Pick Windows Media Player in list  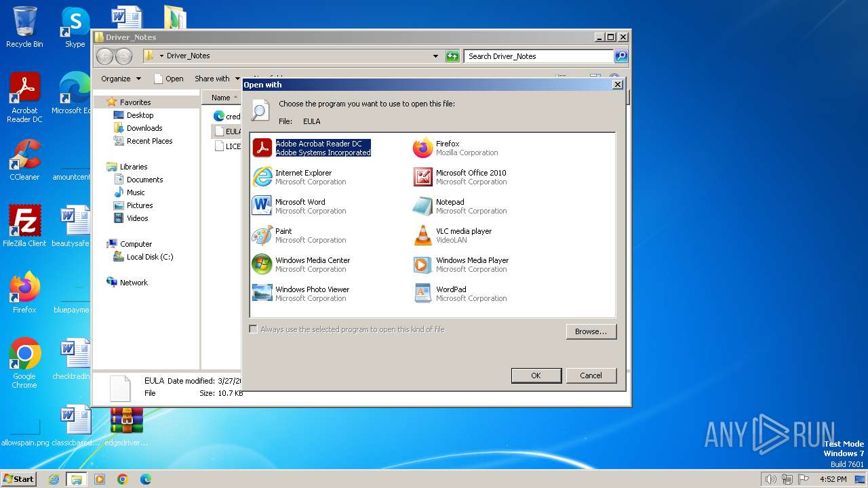[x=461, y=264]
